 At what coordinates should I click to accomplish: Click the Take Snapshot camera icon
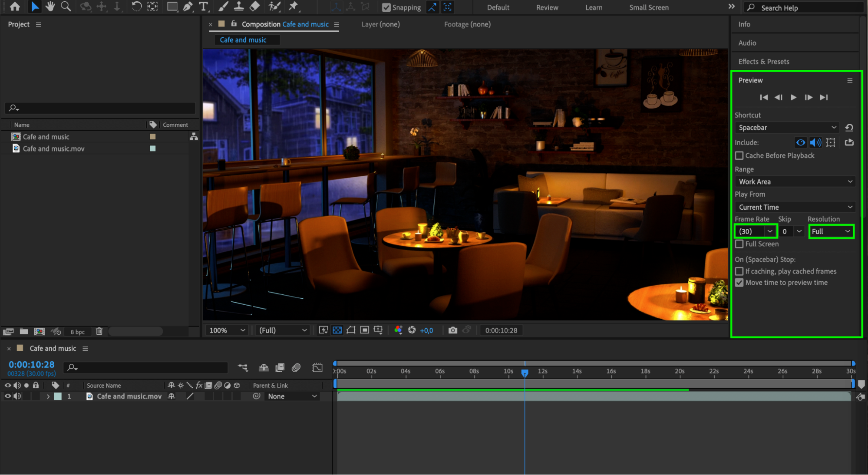(452, 330)
